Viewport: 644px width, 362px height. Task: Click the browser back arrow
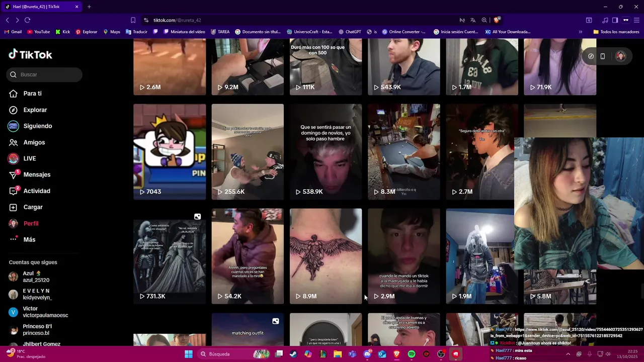(x=7, y=20)
